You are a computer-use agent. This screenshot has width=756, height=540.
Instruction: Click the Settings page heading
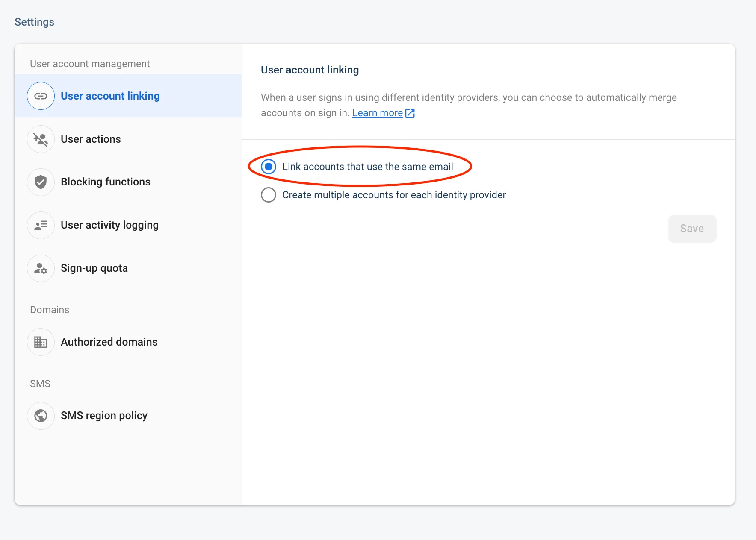(x=34, y=22)
